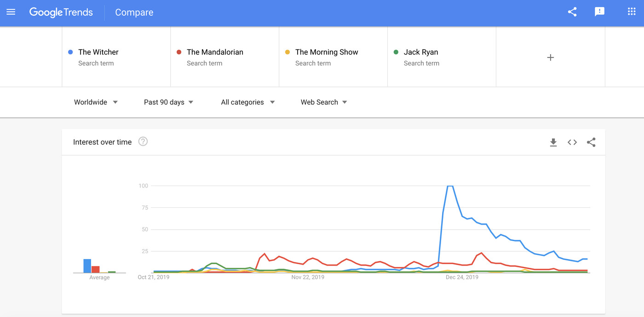
Task: Share the comparison via the header share icon
Action: point(572,12)
